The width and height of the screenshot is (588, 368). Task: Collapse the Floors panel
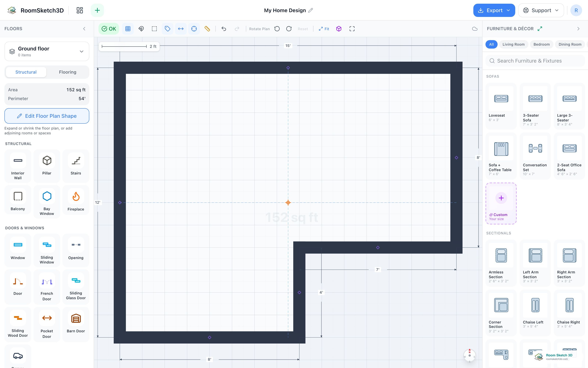(84, 29)
